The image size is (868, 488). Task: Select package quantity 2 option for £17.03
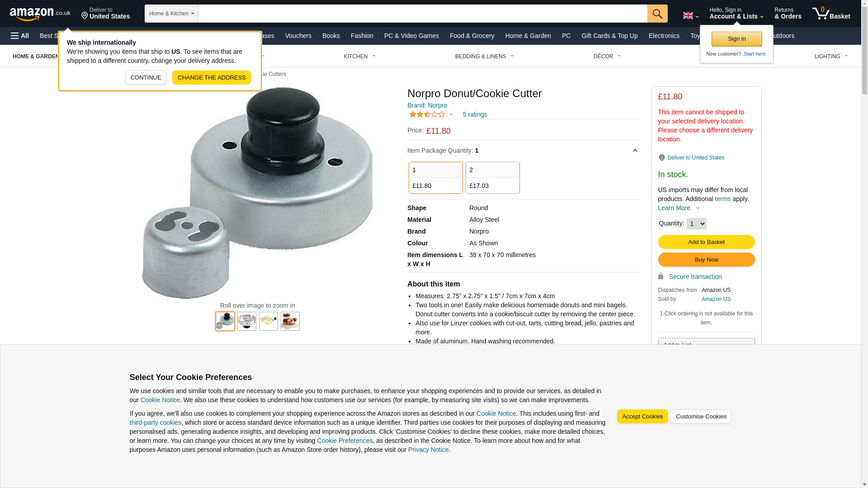pyautogui.click(x=493, y=178)
